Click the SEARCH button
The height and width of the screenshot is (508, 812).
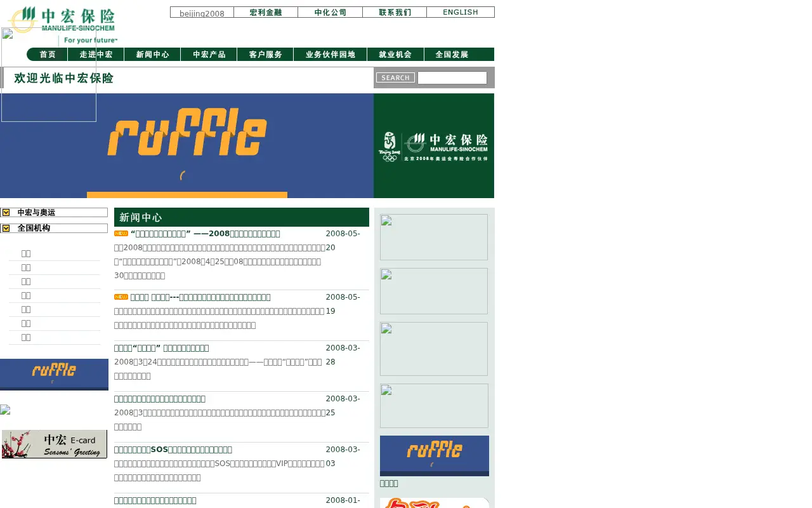tap(395, 77)
